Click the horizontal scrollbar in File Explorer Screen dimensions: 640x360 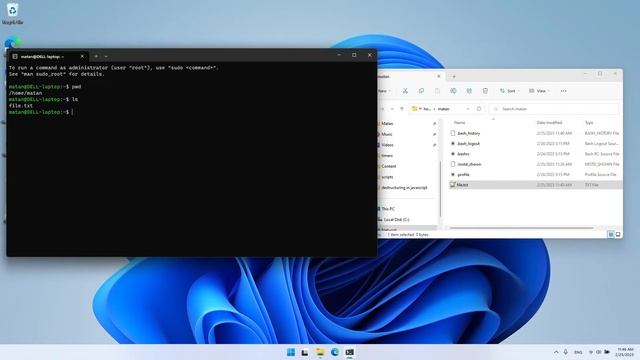521,228
